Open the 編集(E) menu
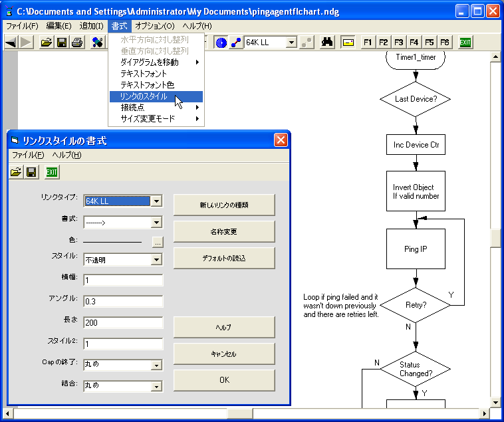 (x=59, y=26)
